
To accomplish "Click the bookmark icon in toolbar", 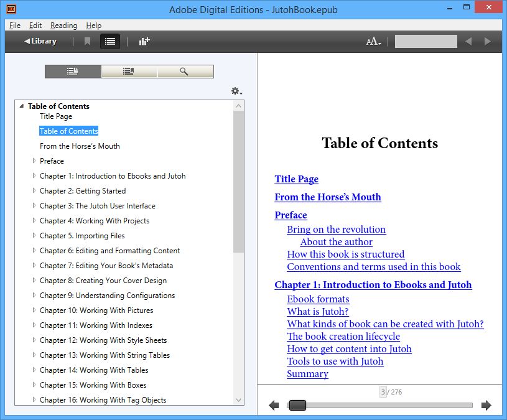I will click(x=87, y=42).
